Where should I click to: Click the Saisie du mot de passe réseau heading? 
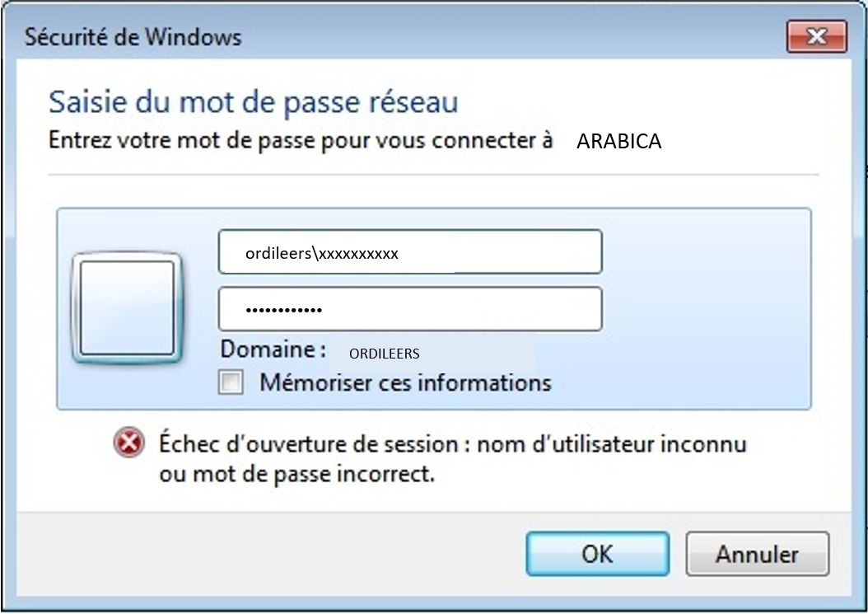tap(254, 102)
